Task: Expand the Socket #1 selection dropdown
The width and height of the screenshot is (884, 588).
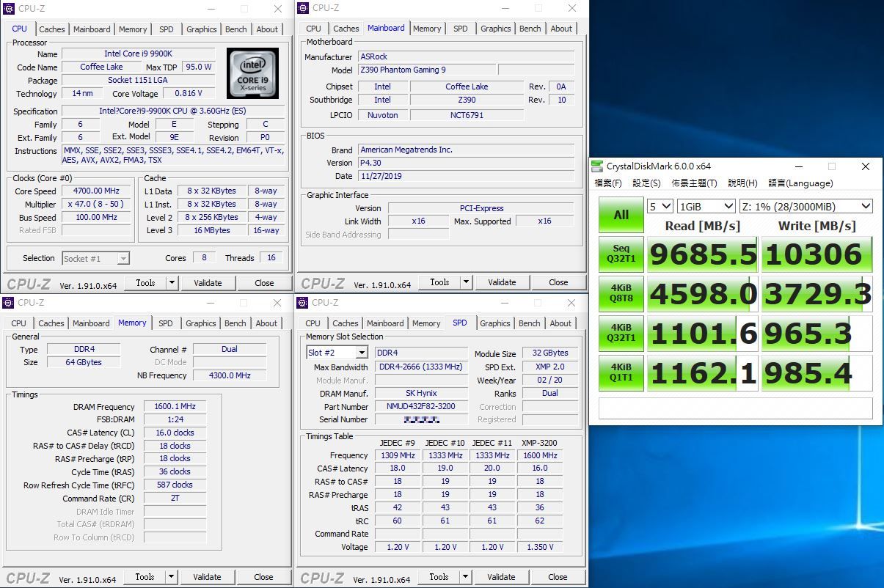Action: pos(123,258)
